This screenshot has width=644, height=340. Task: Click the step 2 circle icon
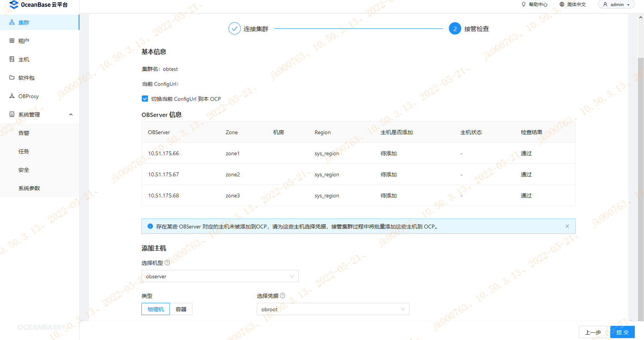point(455,28)
